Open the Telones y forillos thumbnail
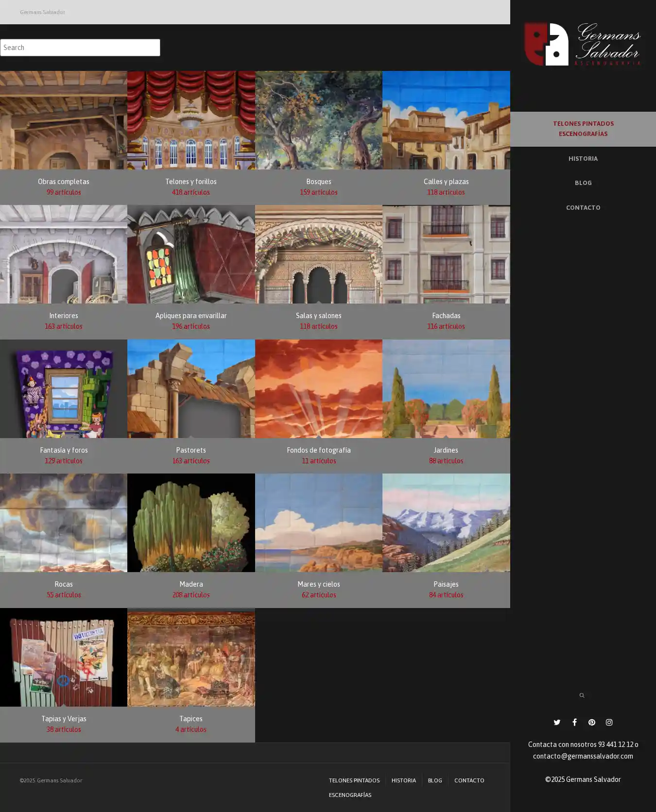 point(191,120)
